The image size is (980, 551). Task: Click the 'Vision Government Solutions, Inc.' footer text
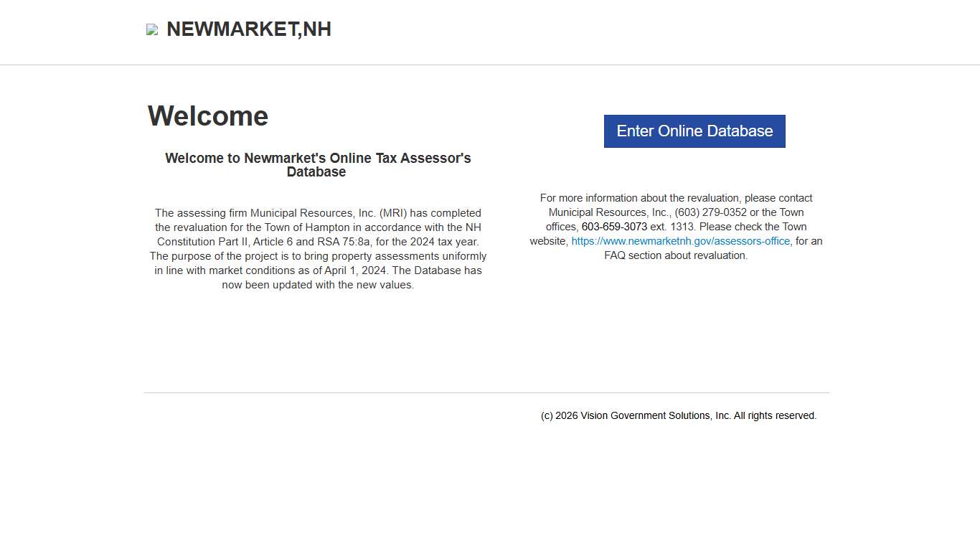point(656,415)
